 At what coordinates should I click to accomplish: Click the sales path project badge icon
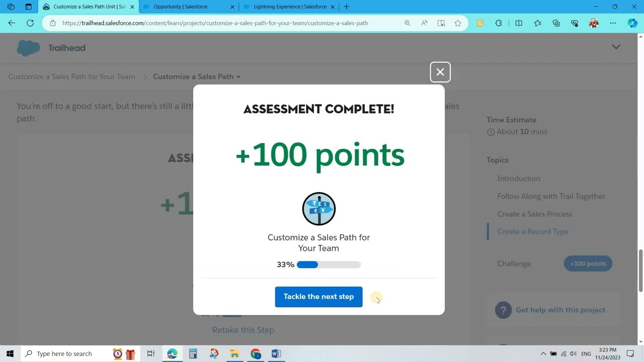pyautogui.click(x=319, y=209)
